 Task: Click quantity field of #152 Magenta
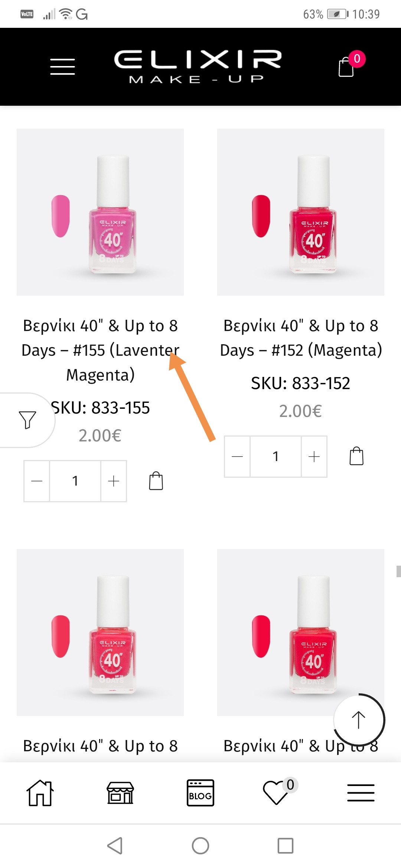[x=276, y=456]
